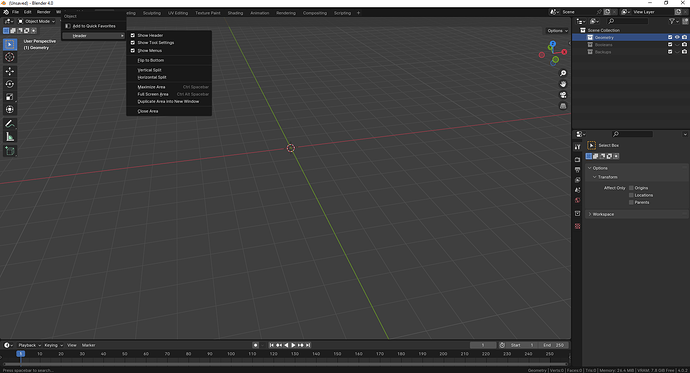Select the Transform tool
The image size is (690, 373).
(x=10, y=110)
